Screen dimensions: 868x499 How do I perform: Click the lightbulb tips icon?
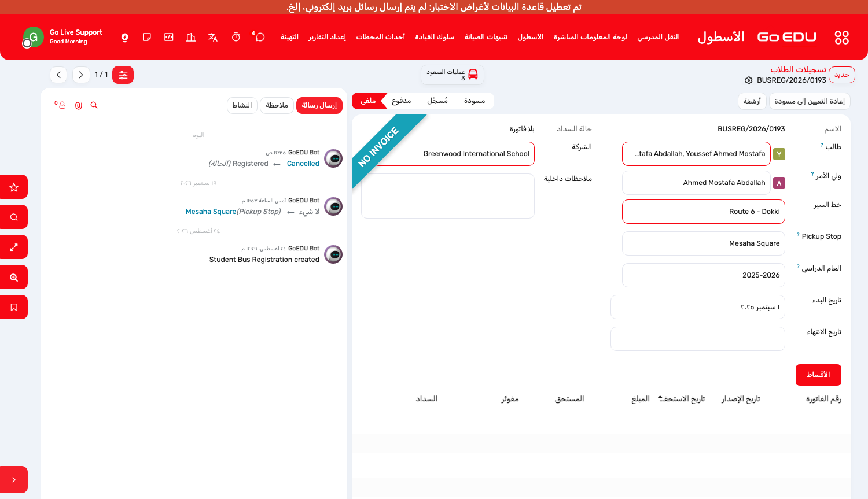coord(125,38)
